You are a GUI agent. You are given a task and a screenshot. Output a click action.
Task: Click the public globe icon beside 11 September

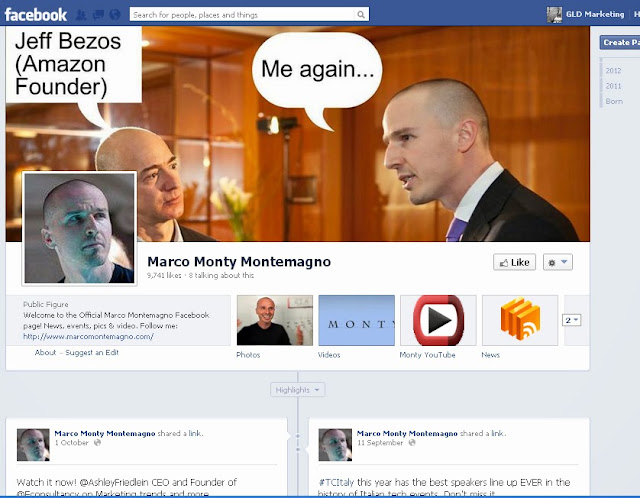(x=412, y=442)
